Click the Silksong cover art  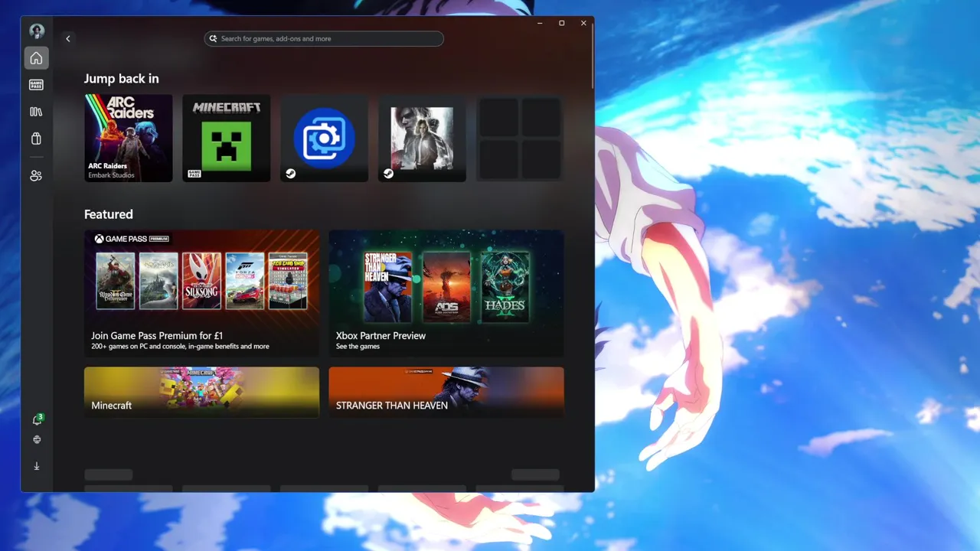click(x=202, y=281)
